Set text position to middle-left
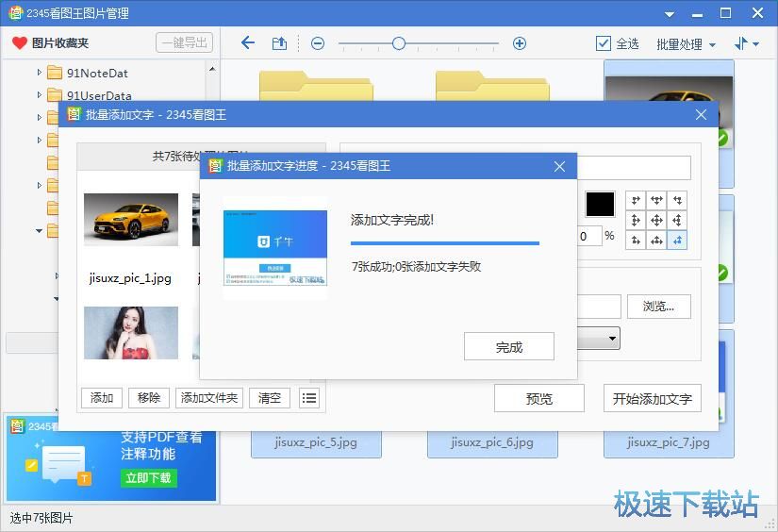 tap(636, 220)
